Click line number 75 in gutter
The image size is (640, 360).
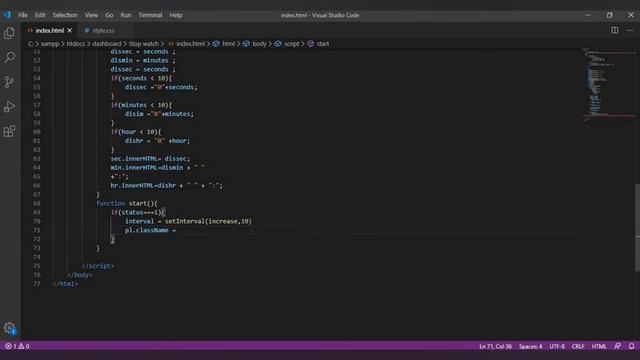(37, 266)
